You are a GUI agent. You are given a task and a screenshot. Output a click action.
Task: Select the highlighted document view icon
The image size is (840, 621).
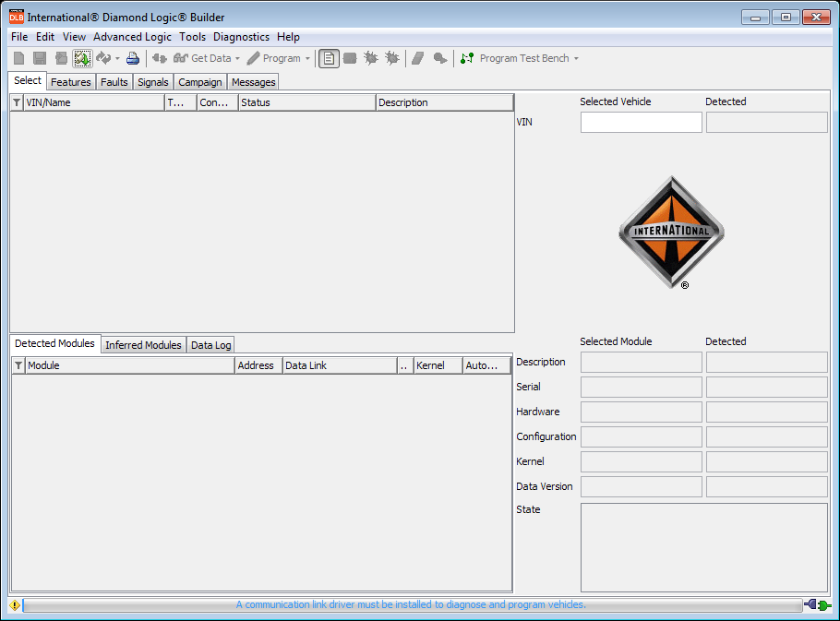pos(328,57)
